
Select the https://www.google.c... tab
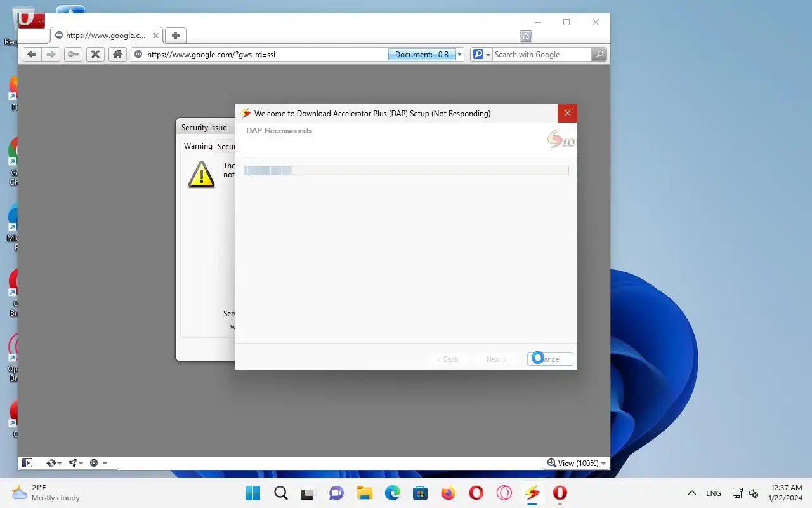pos(107,36)
